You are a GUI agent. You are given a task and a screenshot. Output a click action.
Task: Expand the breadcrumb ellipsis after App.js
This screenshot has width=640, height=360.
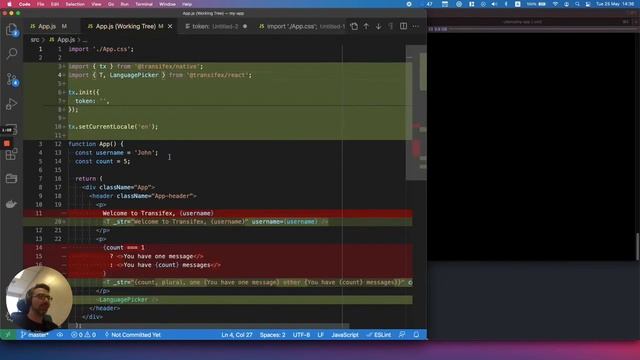[x=85, y=40]
